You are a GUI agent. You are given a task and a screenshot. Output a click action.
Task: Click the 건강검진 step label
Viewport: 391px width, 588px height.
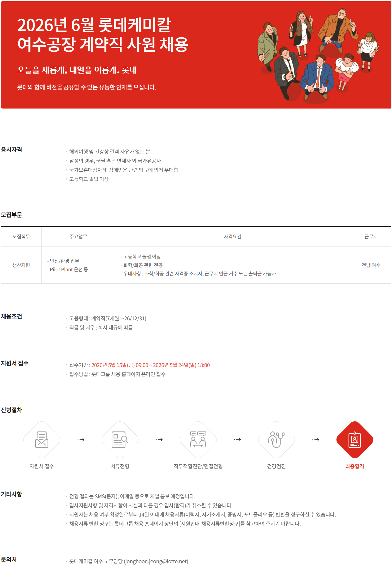(276, 466)
